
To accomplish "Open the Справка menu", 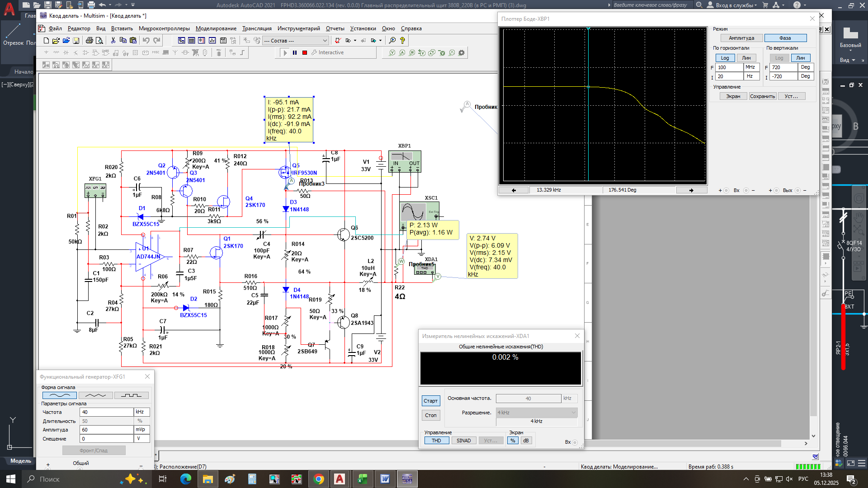I will (411, 28).
